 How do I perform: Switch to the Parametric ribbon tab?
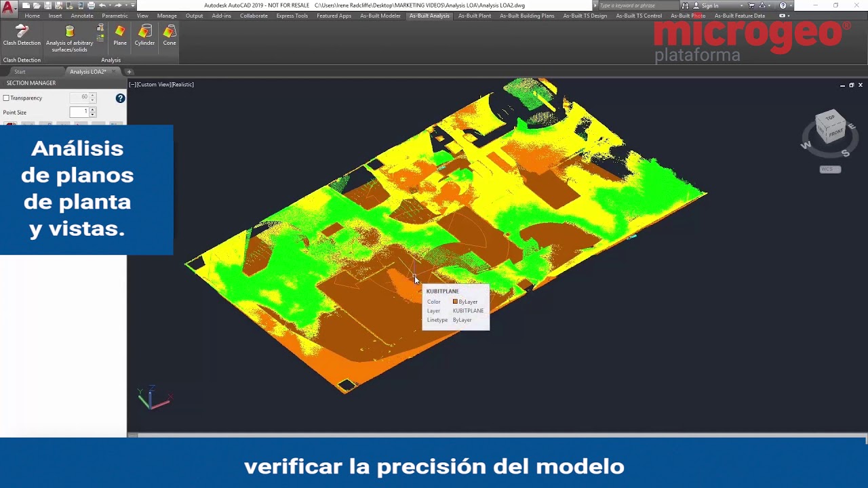pos(115,16)
